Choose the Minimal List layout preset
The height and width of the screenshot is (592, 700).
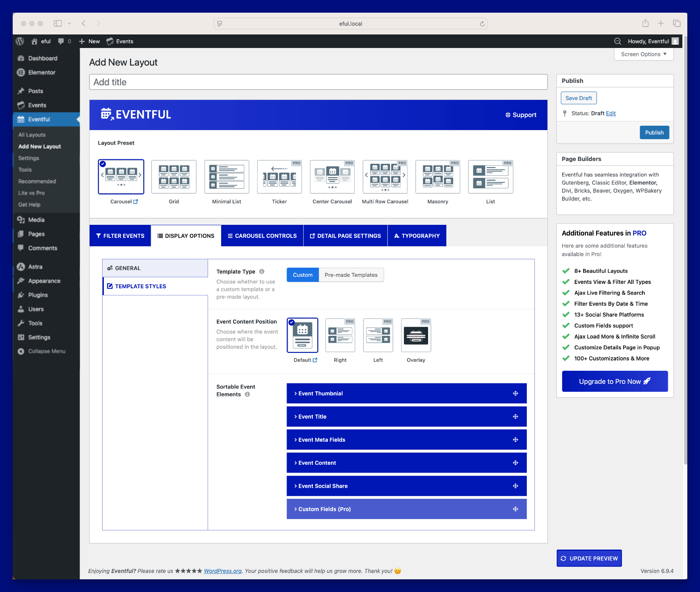pyautogui.click(x=226, y=177)
